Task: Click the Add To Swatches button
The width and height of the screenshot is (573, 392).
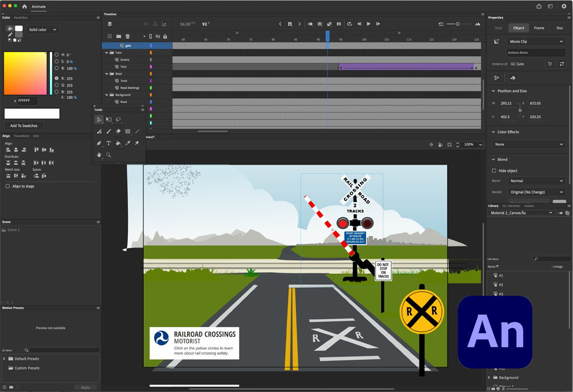Action: (24, 126)
